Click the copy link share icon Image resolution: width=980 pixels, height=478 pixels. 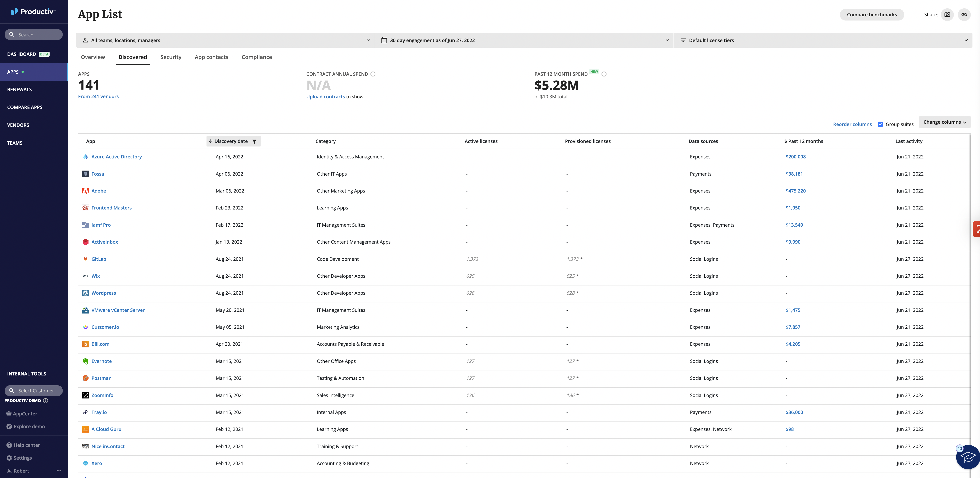964,14
